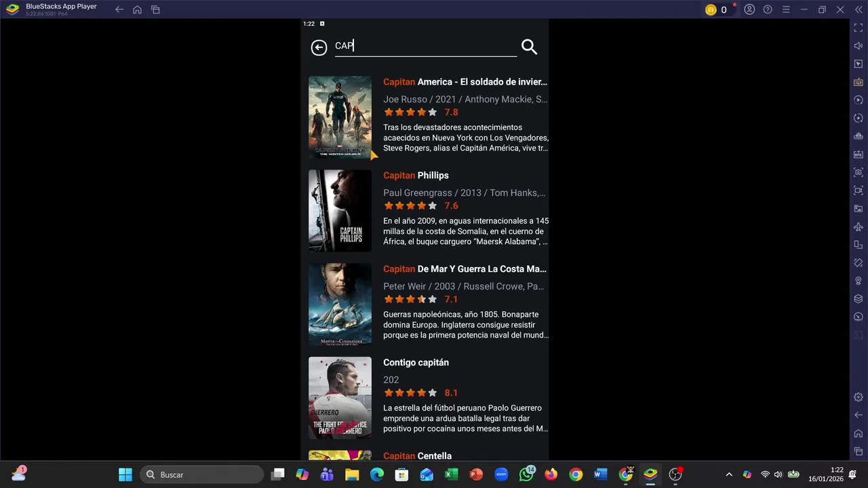Open BlueStacks hamburger menu
This screenshot has width=868, height=488.
[786, 9]
